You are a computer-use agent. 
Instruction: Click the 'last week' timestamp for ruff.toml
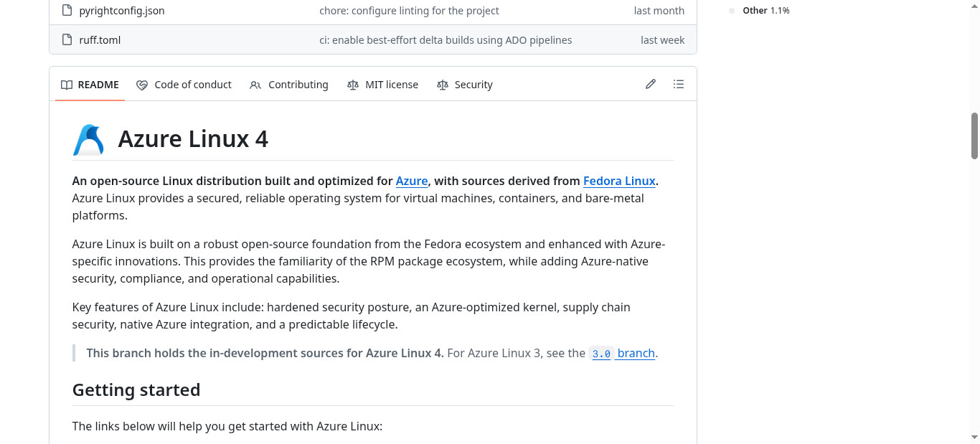click(x=662, y=40)
